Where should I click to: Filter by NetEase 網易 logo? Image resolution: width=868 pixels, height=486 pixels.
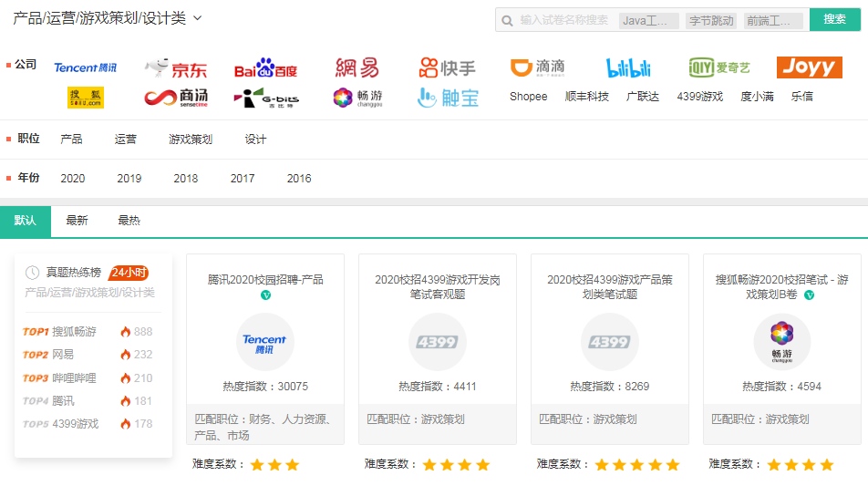pos(357,67)
